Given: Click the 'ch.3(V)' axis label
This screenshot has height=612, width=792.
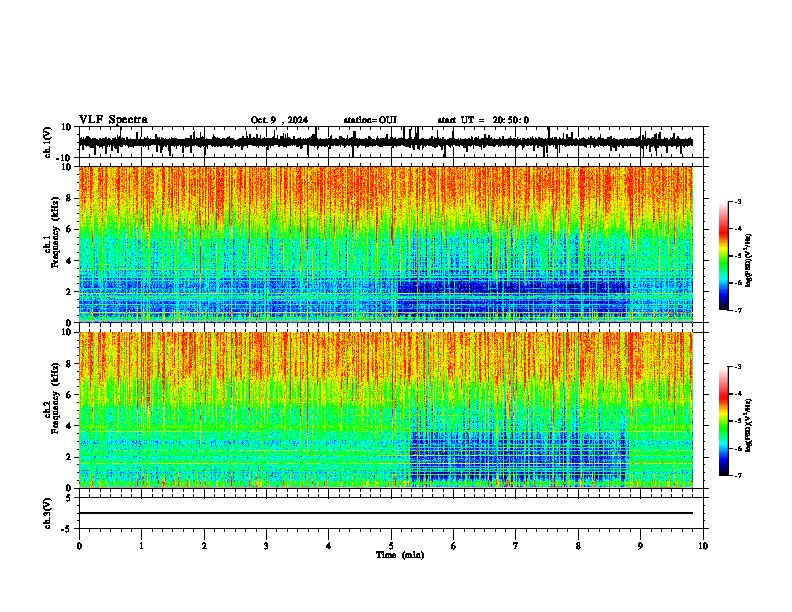Looking at the screenshot, I should coord(47,514).
